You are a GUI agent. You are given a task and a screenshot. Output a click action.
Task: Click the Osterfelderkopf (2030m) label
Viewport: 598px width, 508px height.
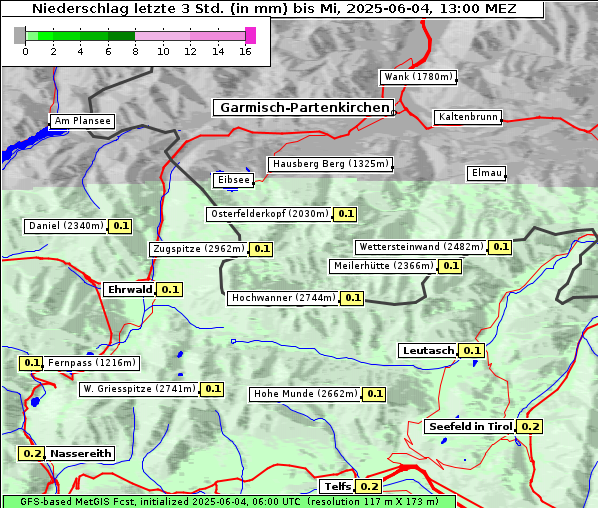click(269, 214)
